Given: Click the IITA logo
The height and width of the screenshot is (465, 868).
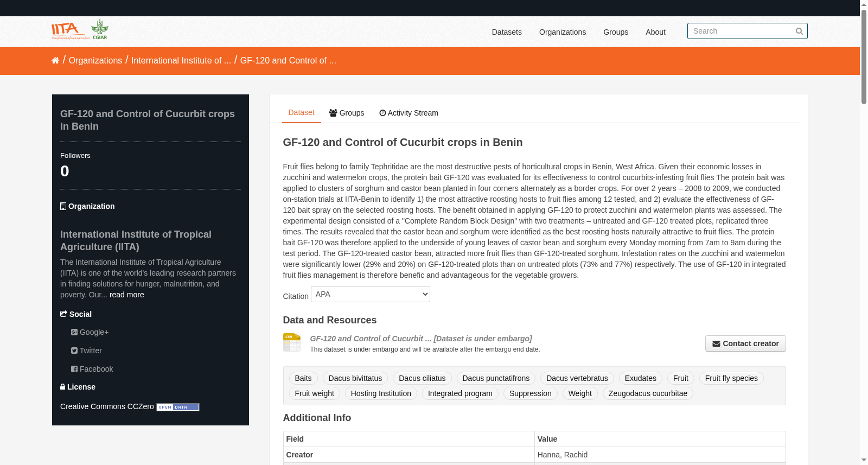Looking at the screenshot, I should pos(70,30).
